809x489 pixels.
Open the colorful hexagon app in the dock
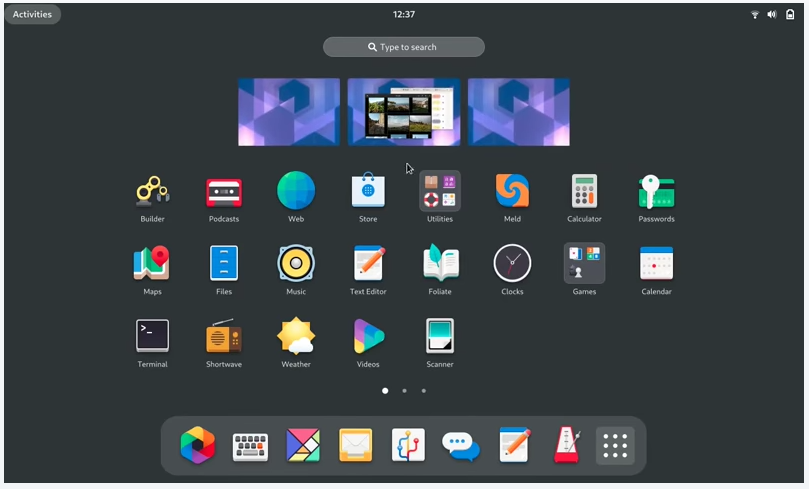tap(198, 445)
